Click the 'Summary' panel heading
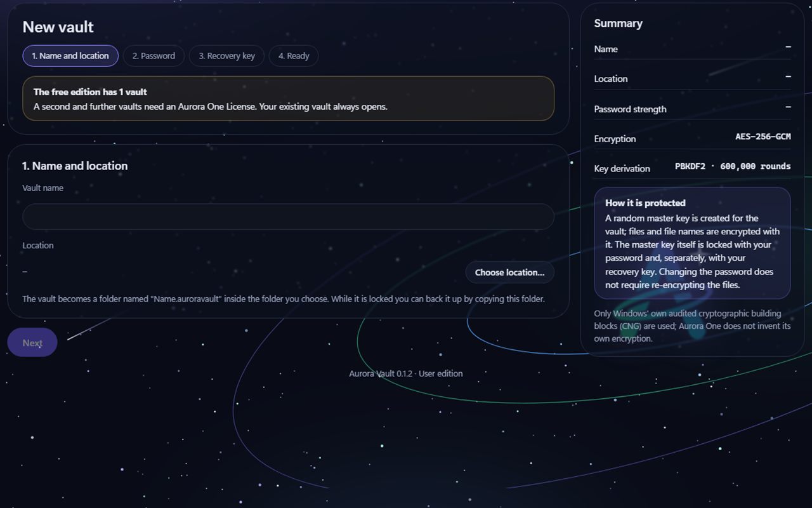 tap(619, 23)
